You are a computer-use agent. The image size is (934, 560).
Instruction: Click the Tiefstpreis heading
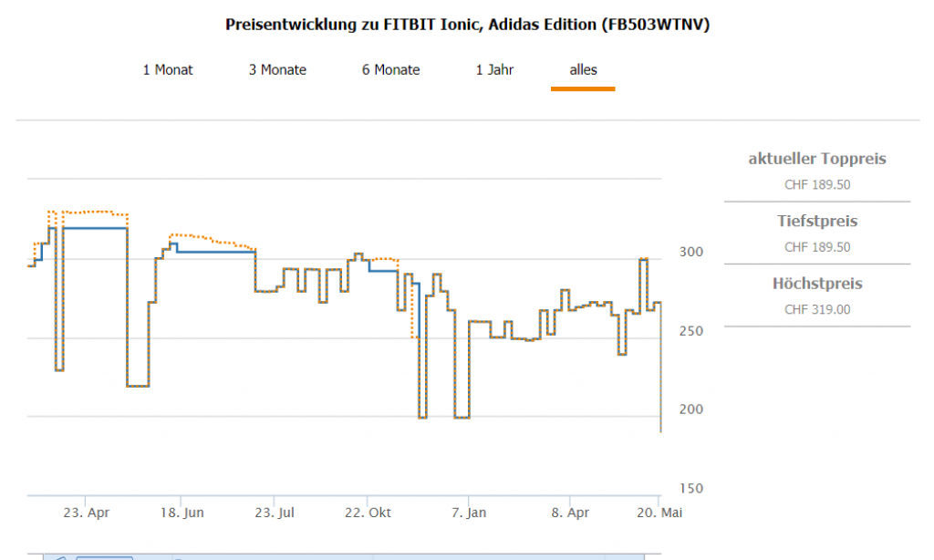817,221
